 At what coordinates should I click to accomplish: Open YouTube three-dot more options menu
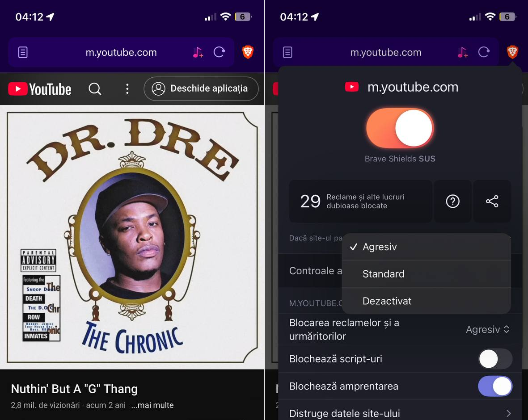click(x=127, y=89)
